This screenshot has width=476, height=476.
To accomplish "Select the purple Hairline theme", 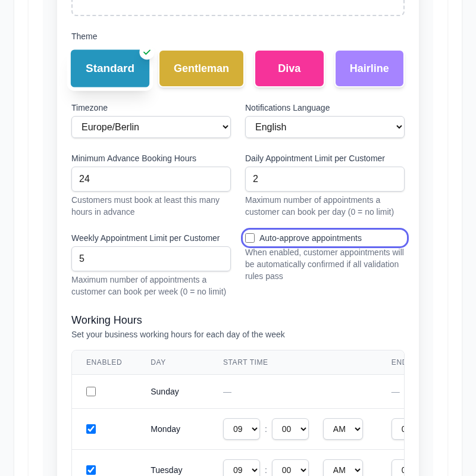I will pyautogui.click(x=369, y=68).
